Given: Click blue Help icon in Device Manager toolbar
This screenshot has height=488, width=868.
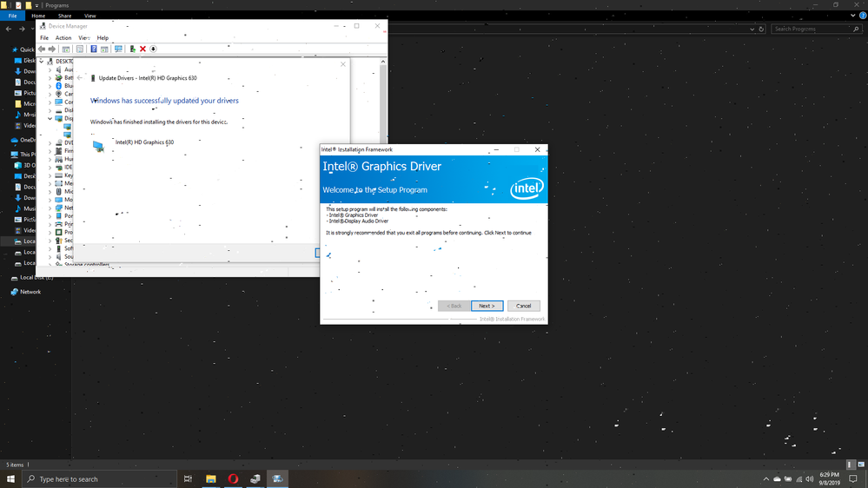Looking at the screenshot, I should tap(94, 49).
